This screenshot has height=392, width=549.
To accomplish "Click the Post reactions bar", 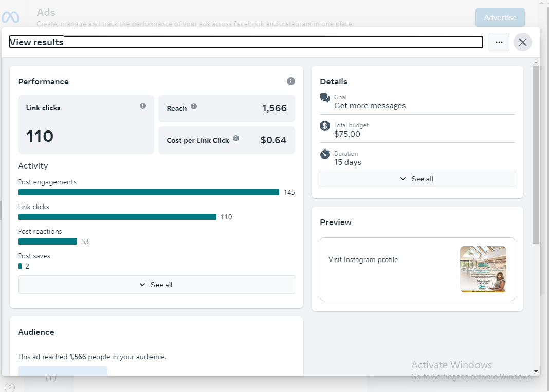I will pyautogui.click(x=47, y=241).
